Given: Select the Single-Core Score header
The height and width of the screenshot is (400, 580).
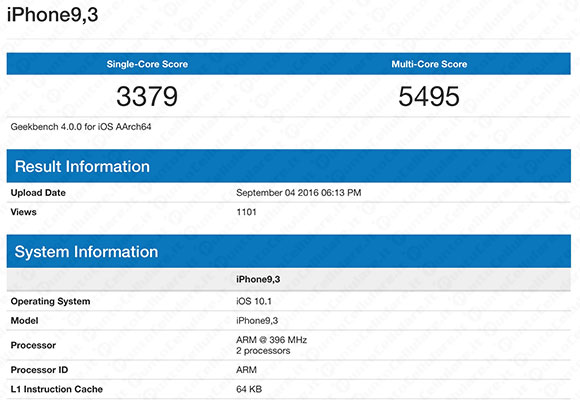Looking at the screenshot, I should (x=147, y=64).
